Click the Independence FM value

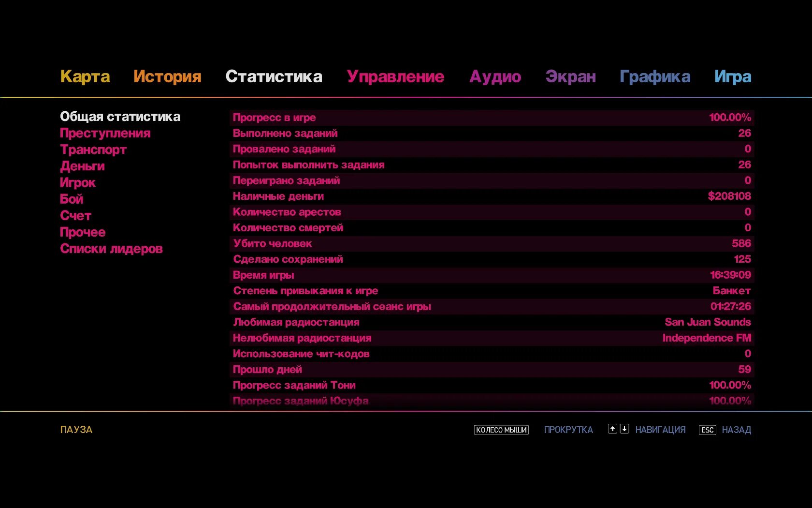(x=707, y=338)
